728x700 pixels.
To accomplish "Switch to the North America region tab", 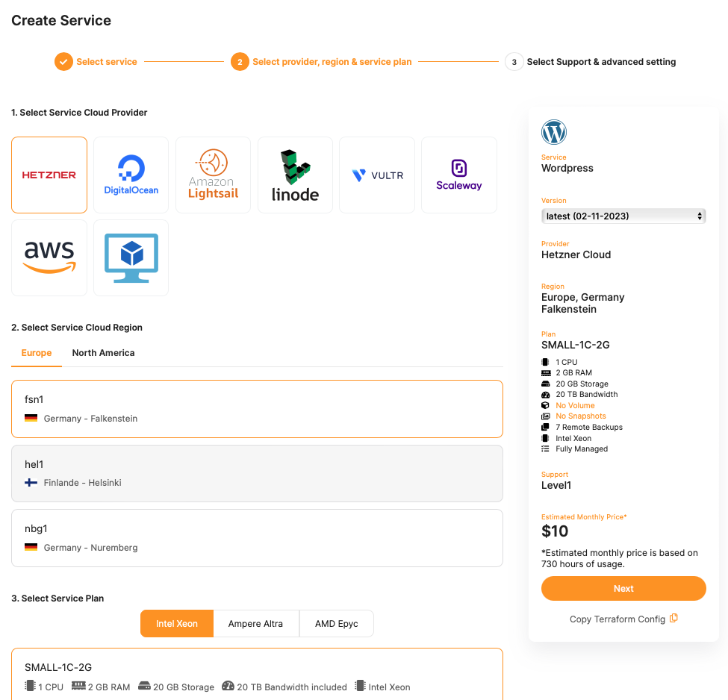I will pos(103,353).
